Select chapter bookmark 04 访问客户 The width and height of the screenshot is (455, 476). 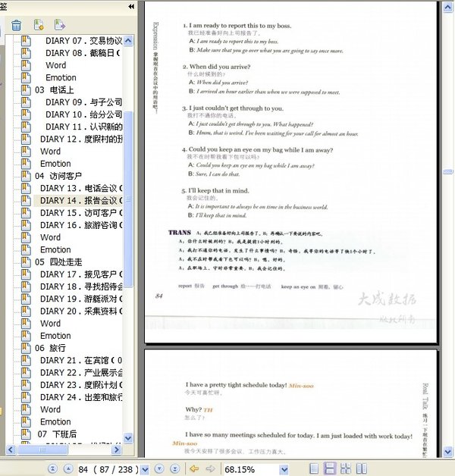pyautogui.click(x=58, y=176)
